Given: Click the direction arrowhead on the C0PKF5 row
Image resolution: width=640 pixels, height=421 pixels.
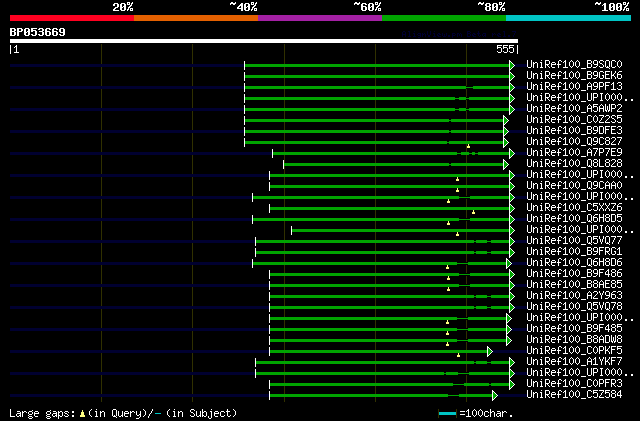Looking at the screenshot, I should [490, 352].
